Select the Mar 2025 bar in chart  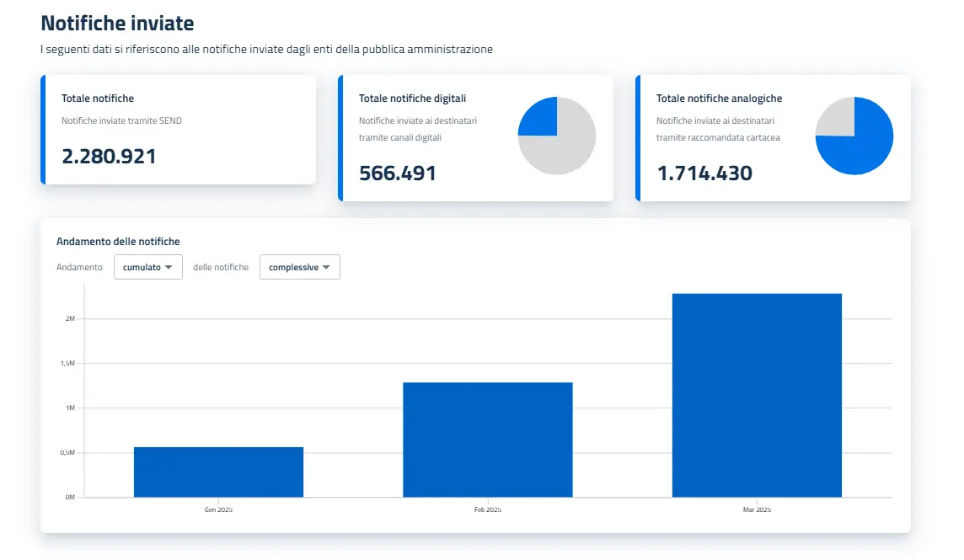click(x=757, y=395)
